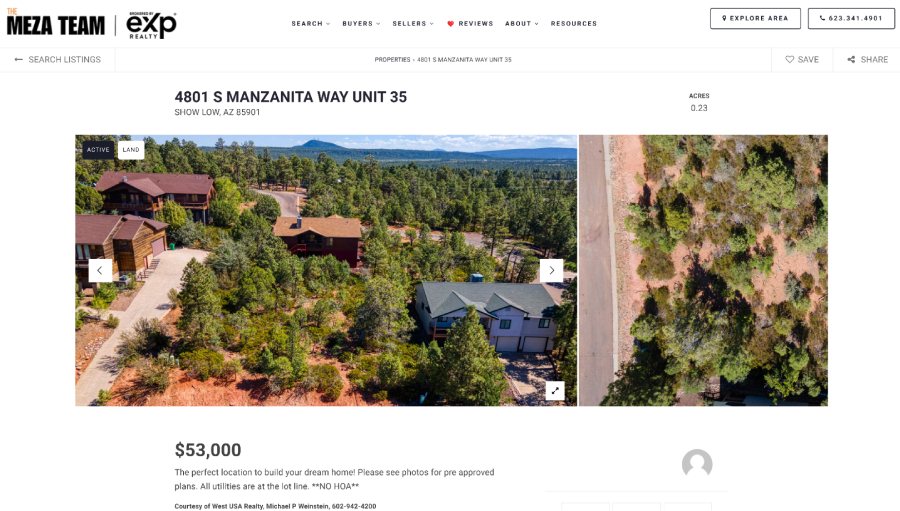Image resolution: width=900 pixels, height=511 pixels.
Task: Show the previous photo with left arrow
Action: coord(100,270)
